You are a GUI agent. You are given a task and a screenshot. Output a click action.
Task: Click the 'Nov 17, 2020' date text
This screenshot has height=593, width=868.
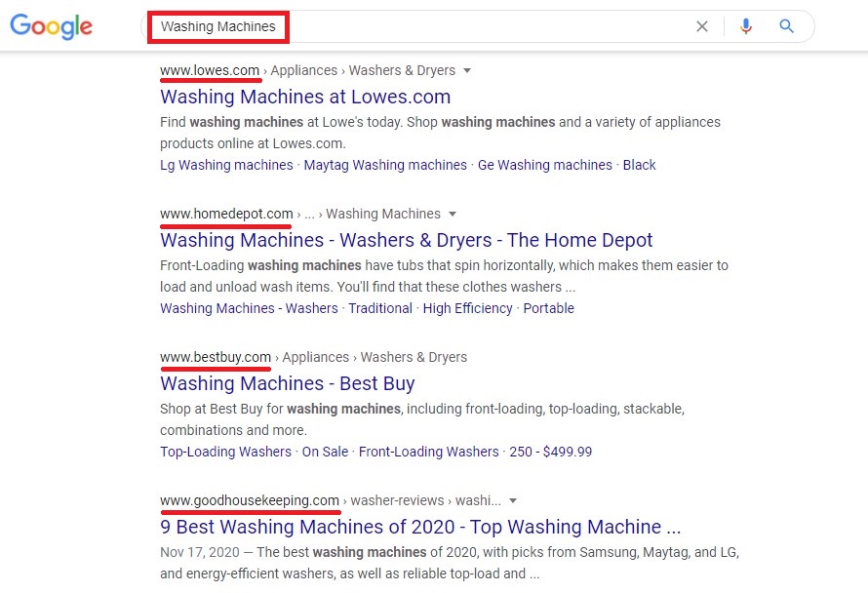200,553
